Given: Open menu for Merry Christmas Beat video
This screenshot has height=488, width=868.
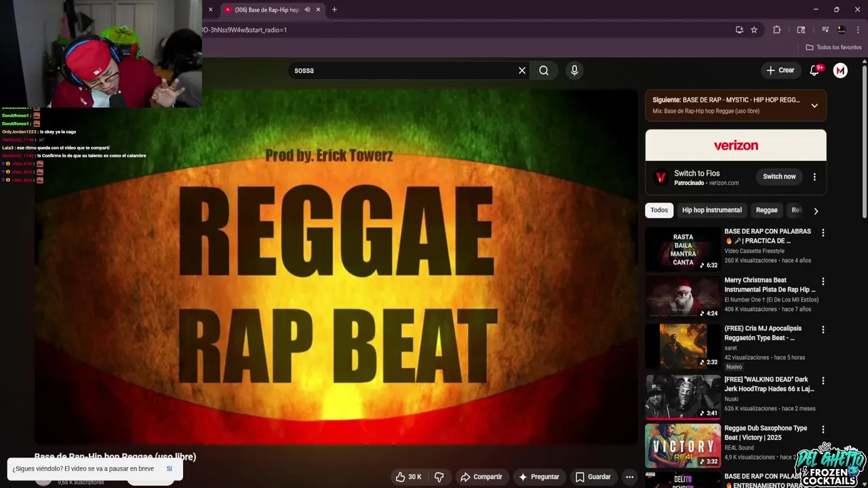Looking at the screenshot, I should click(x=823, y=281).
